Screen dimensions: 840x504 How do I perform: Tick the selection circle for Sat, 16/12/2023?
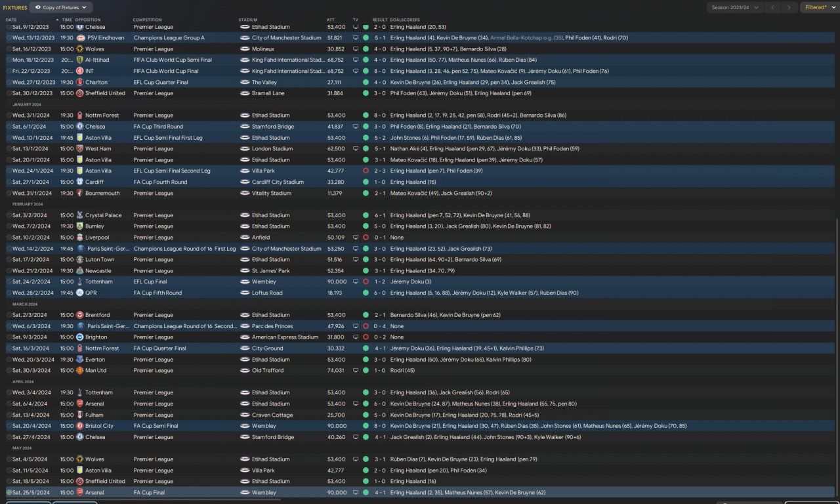point(9,49)
